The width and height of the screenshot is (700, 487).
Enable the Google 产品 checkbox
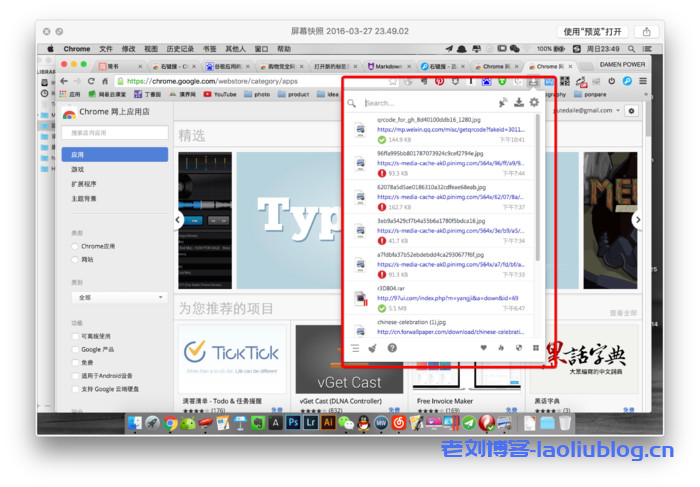coord(74,349)
